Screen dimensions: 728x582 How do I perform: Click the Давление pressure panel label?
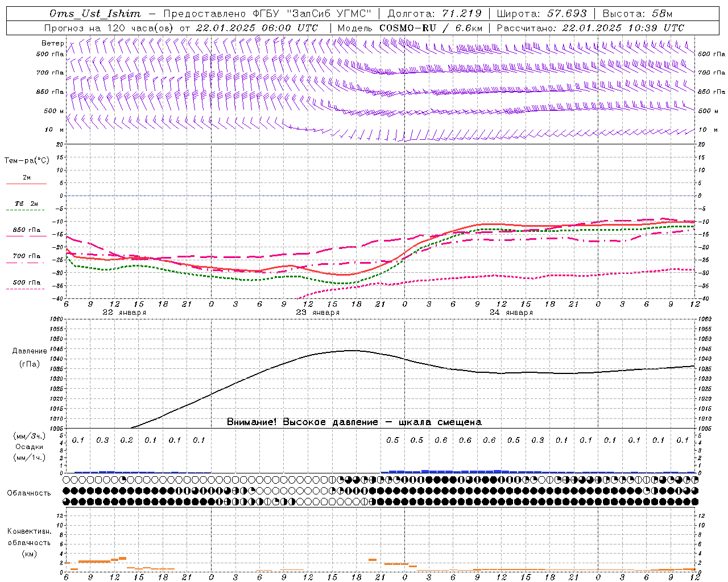[30, 351]
